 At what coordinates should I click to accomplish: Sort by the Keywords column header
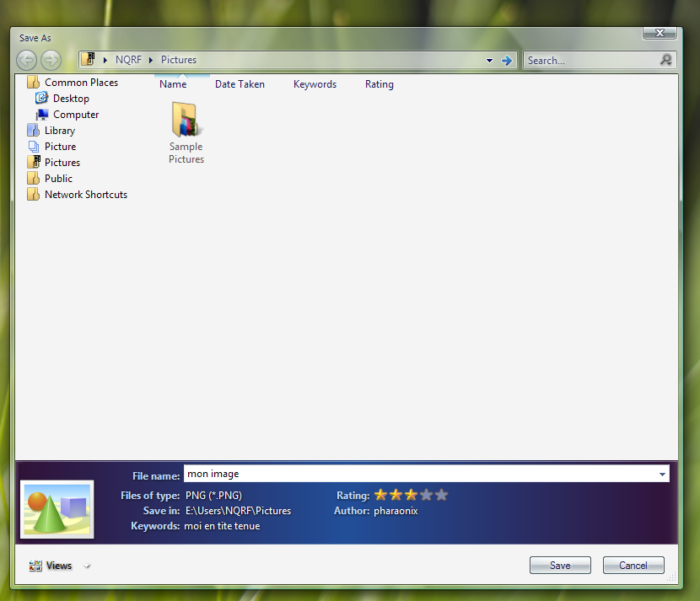pos(315,84)
